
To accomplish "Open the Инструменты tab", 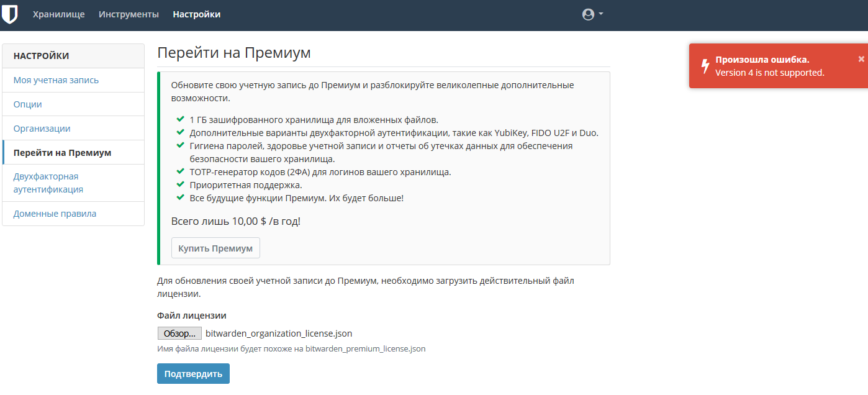I will coord(129,14).
